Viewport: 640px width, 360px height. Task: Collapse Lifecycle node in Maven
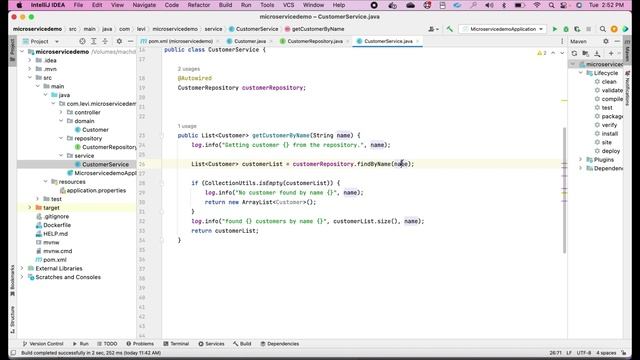point(581,73)
